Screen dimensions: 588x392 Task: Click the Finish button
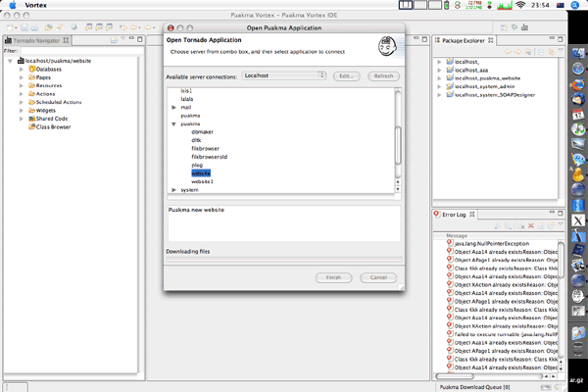(x=334, y=277)
